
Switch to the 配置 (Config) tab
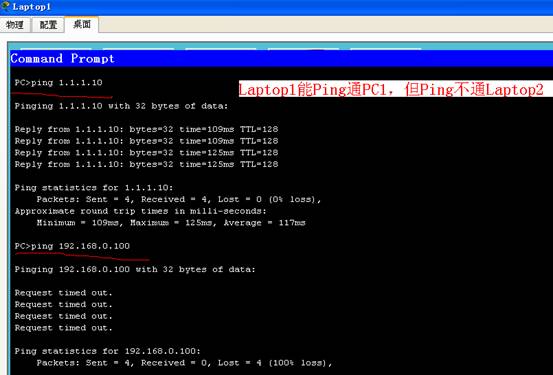pos(48,25)
